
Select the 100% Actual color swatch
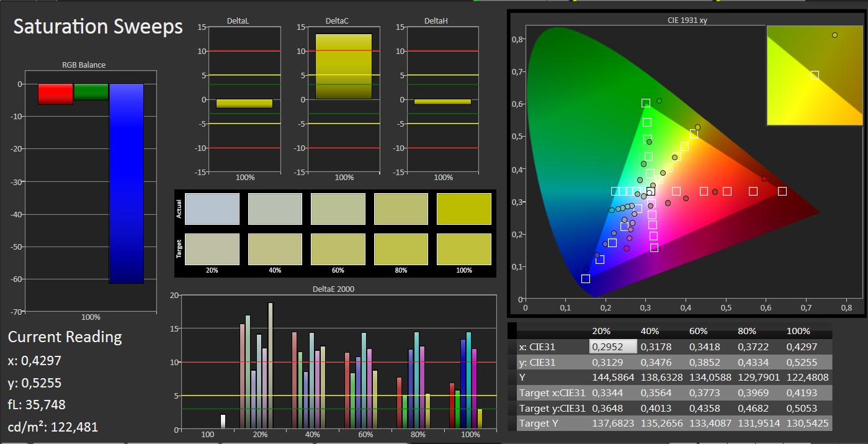[463, 208]
